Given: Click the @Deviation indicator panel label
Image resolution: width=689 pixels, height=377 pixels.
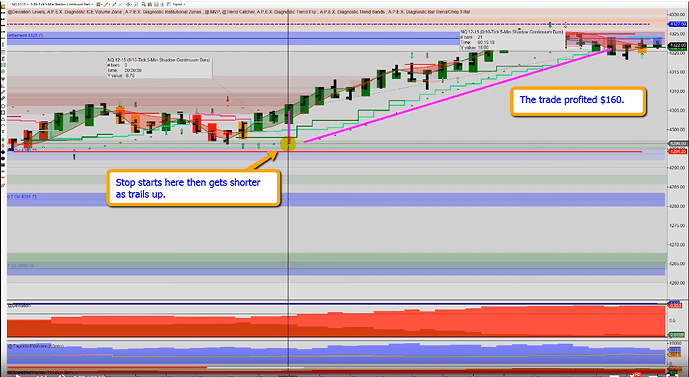Looking at the screenshot, I should click(x=19, y=305).
